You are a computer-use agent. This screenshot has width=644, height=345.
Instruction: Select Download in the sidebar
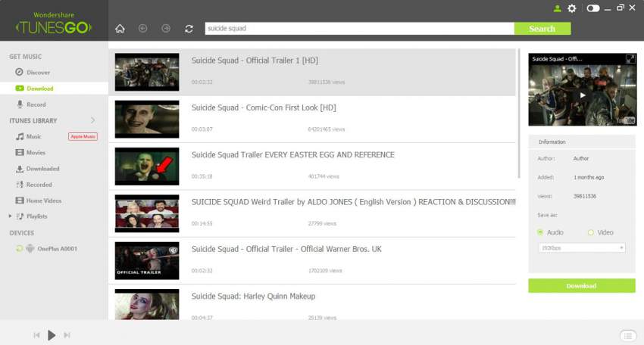(40, 89)
